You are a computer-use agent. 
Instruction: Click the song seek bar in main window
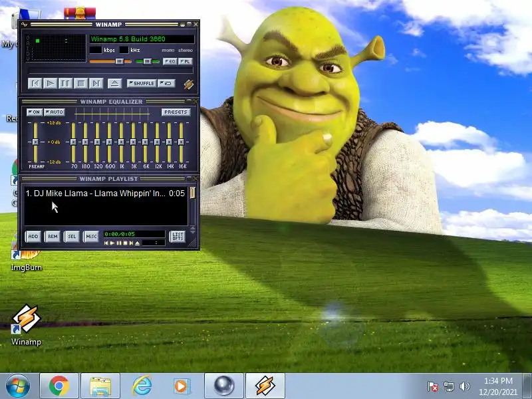point(110,71)
